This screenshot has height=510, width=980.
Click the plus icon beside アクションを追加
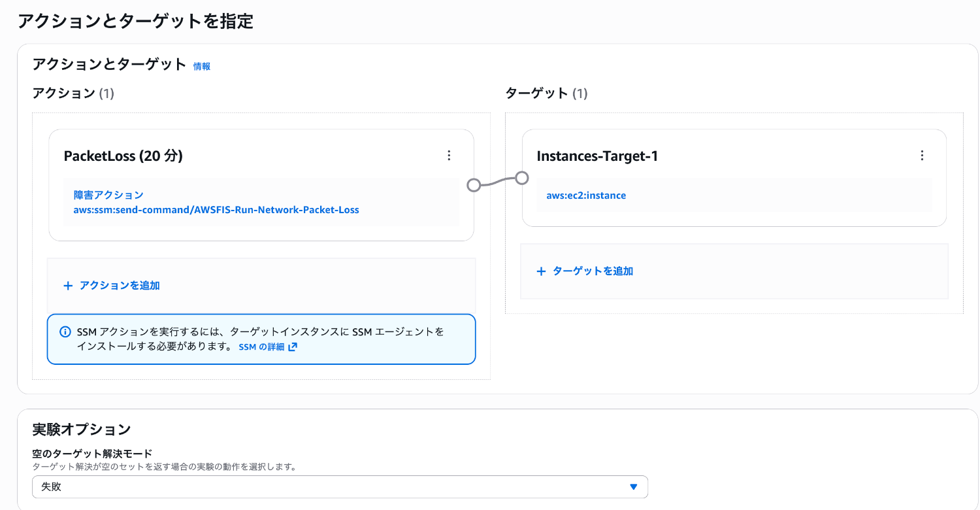tap(68, 286)
